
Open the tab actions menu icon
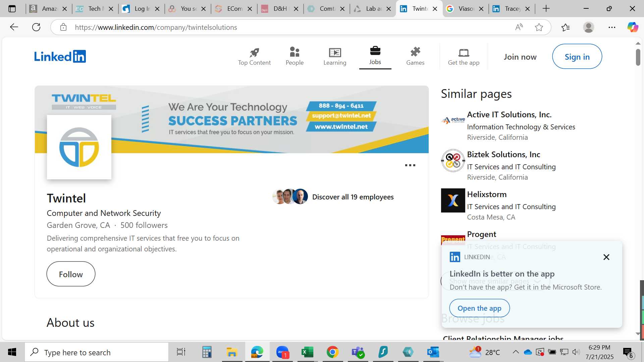click(12, 9)
